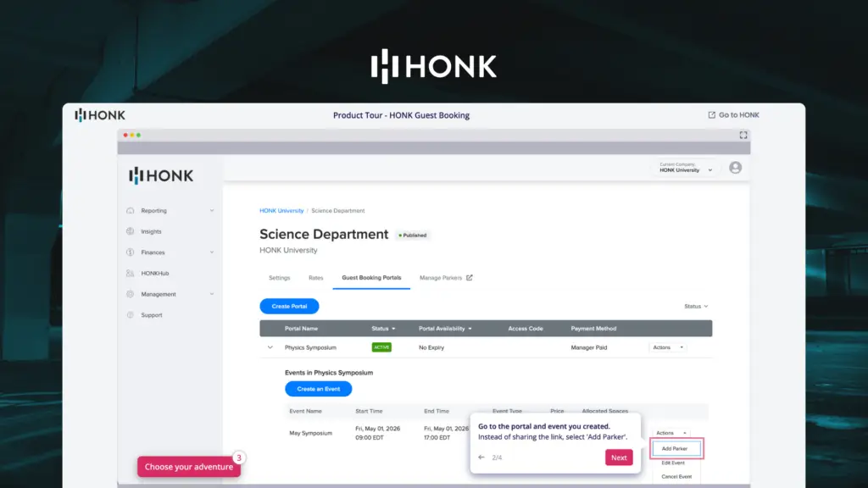This screenshot has height=488, width=868.
Task: Click the Access Code column header
Action: click(526, 329)
